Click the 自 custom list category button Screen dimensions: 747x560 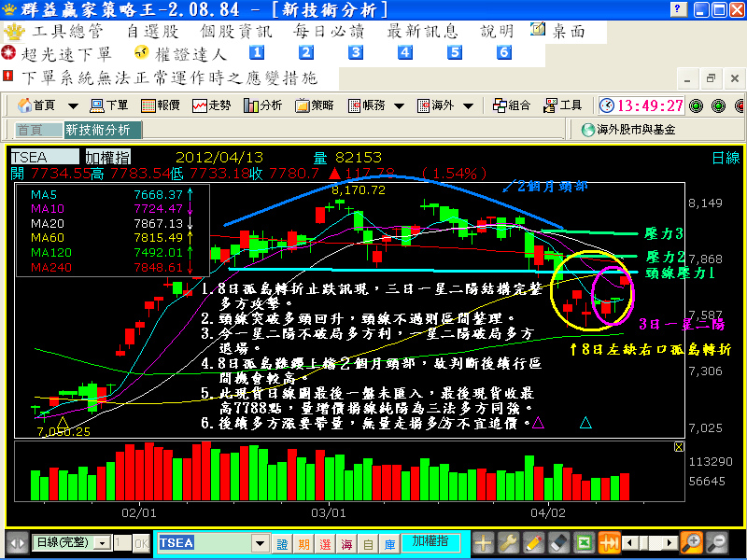pos(368,543)
